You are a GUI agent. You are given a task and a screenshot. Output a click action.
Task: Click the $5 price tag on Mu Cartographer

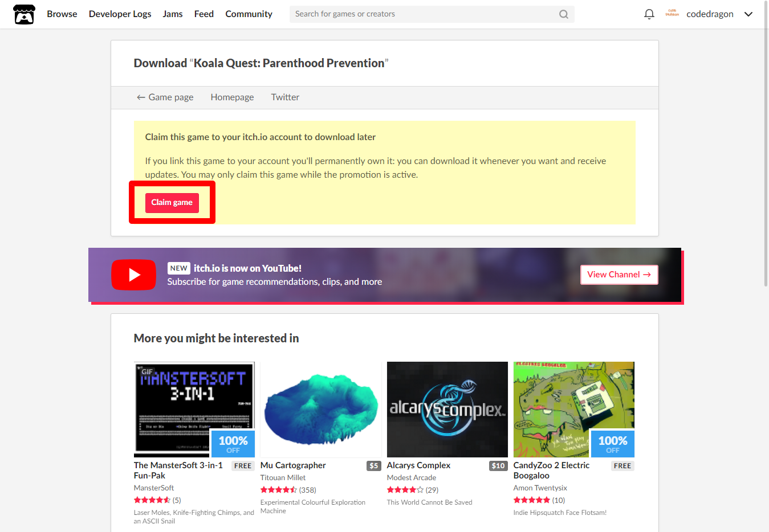(x=374, y=466)
